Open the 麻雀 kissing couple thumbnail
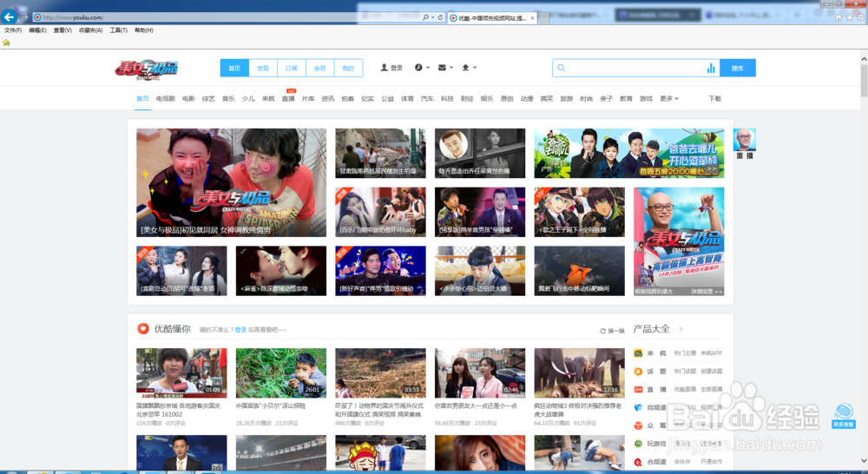Viewport: 868px width, 474px height. pos(281,271)
